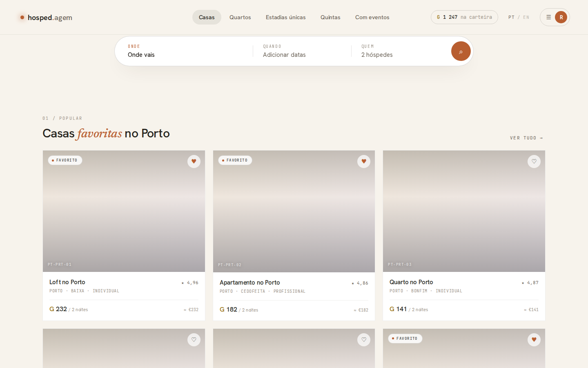Open the Quando date picker
This screenshot has width=588, height=368.
[302, 51]
